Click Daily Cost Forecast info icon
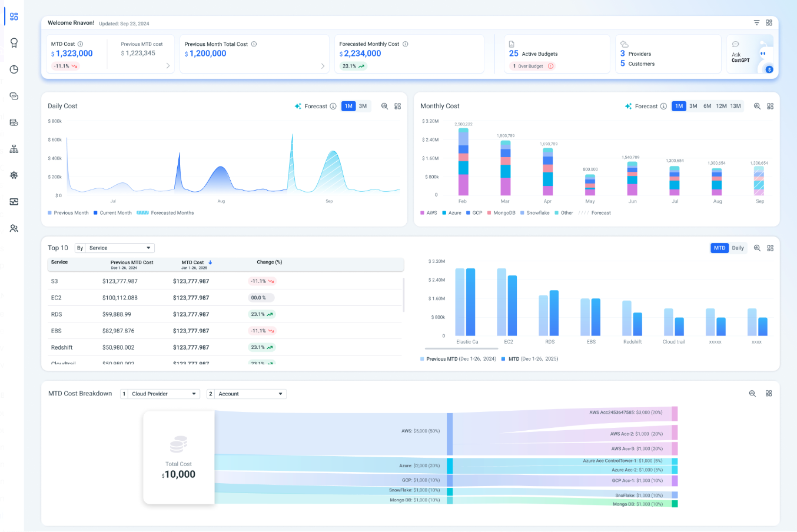The width and height of the screenshot is (797, 532). click(x=333, y=107)
